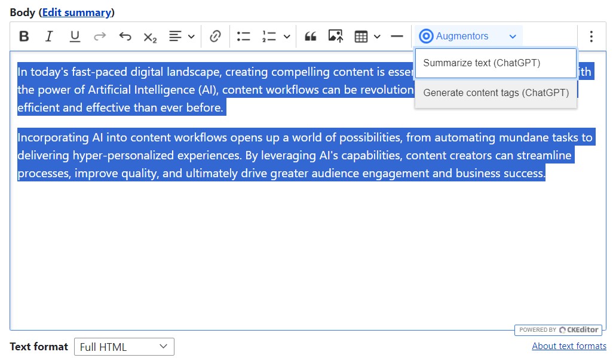
Task: Apply italic formatting
Action: tap(49, 36)
